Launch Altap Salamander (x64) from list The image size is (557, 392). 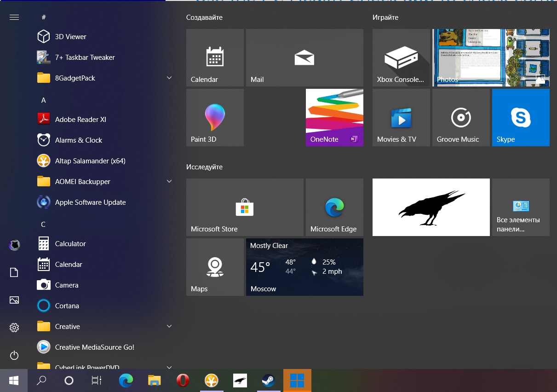pyautogui.click(x=105, y=161)
